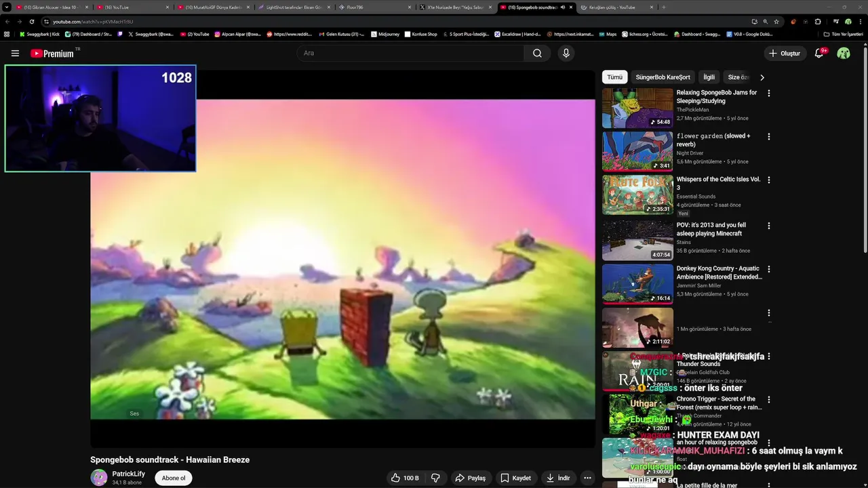
Task: Open options for POV 2013 Minecraft video
Action: [x=768, y=226]
